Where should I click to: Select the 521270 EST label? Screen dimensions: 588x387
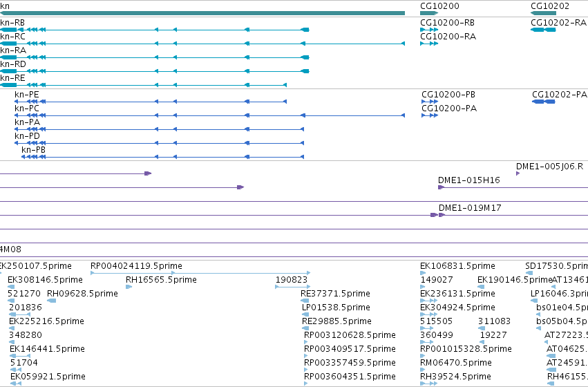coord(24,294)
